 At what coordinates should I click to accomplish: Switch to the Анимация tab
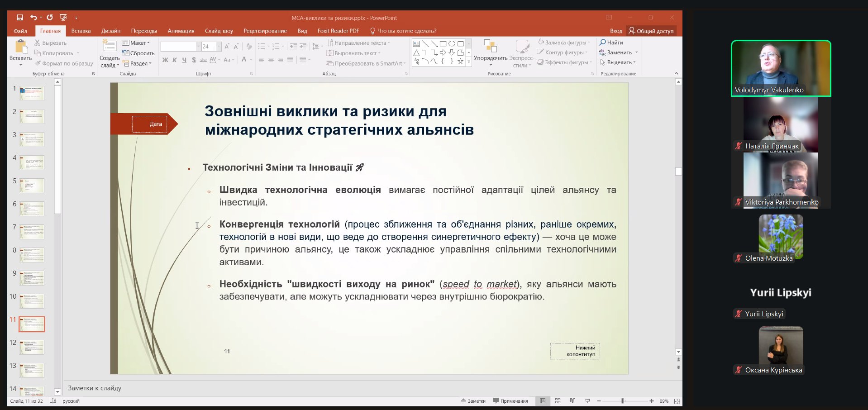[181, 31]
